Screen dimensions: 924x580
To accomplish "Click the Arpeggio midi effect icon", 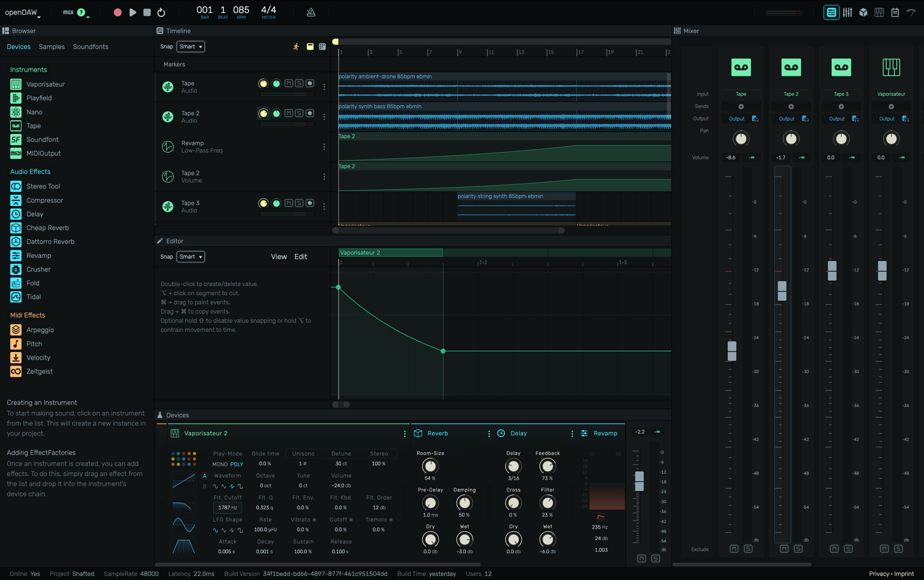I will coord(16,330).
